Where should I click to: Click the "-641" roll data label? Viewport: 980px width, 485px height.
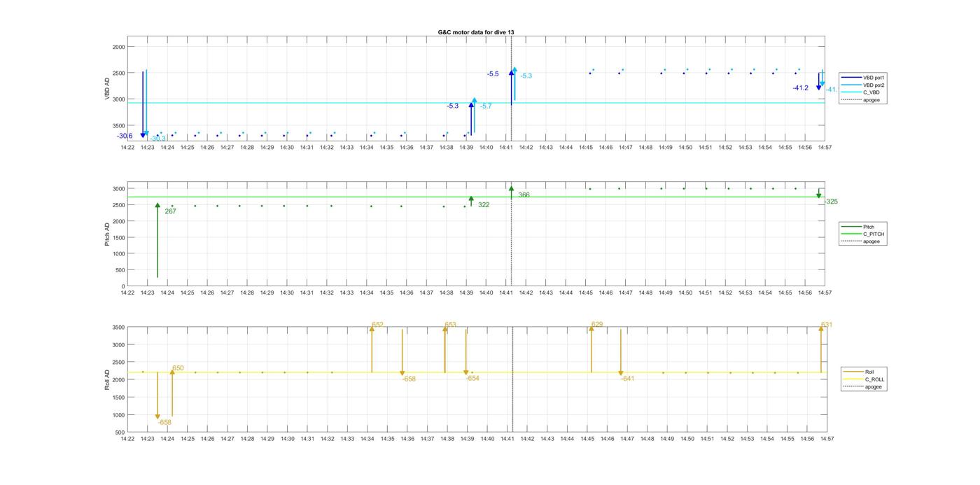pos(627,379)
